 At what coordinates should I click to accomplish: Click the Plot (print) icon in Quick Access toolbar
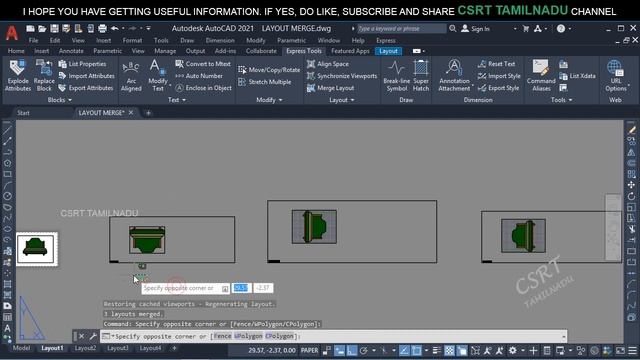(102, 29)
